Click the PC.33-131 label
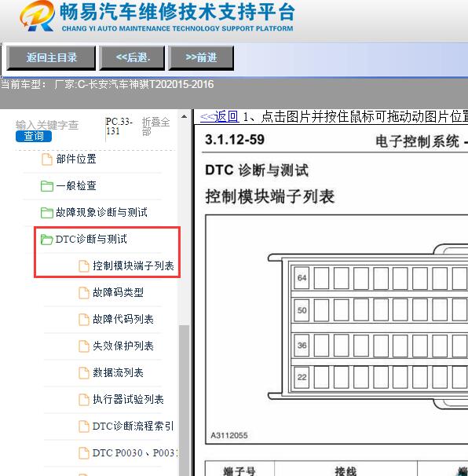This screenshot has height=476, width=468. [x=119, y=126]
